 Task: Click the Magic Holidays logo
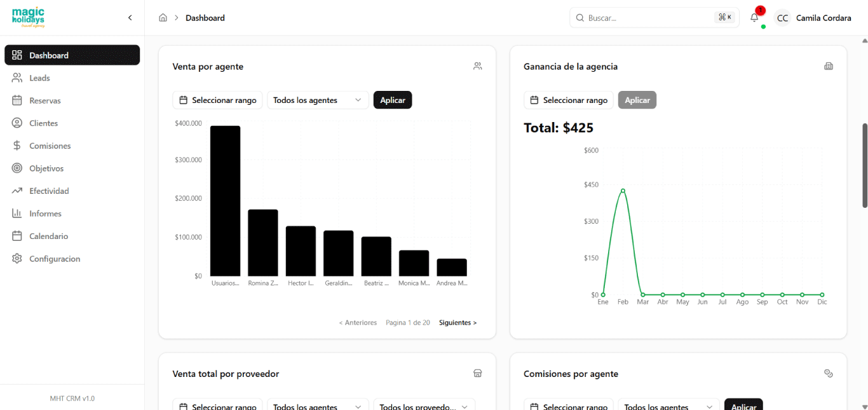click(29, 17)
